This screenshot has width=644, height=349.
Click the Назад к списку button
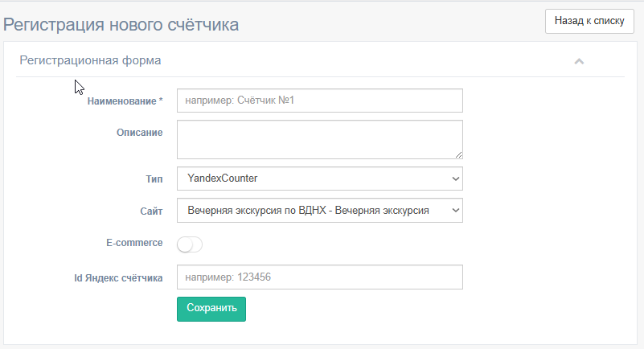point(589,21)
